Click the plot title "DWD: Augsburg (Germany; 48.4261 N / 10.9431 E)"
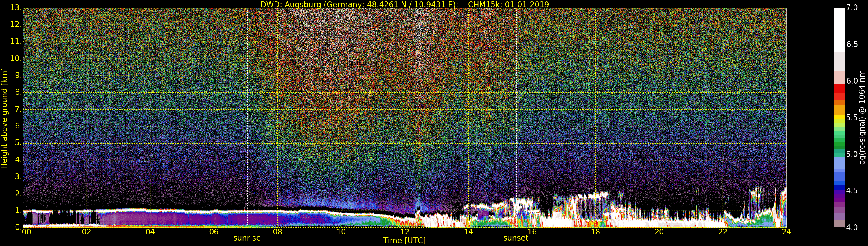Viewport: 868px width, 246px height. pos(359,4)
